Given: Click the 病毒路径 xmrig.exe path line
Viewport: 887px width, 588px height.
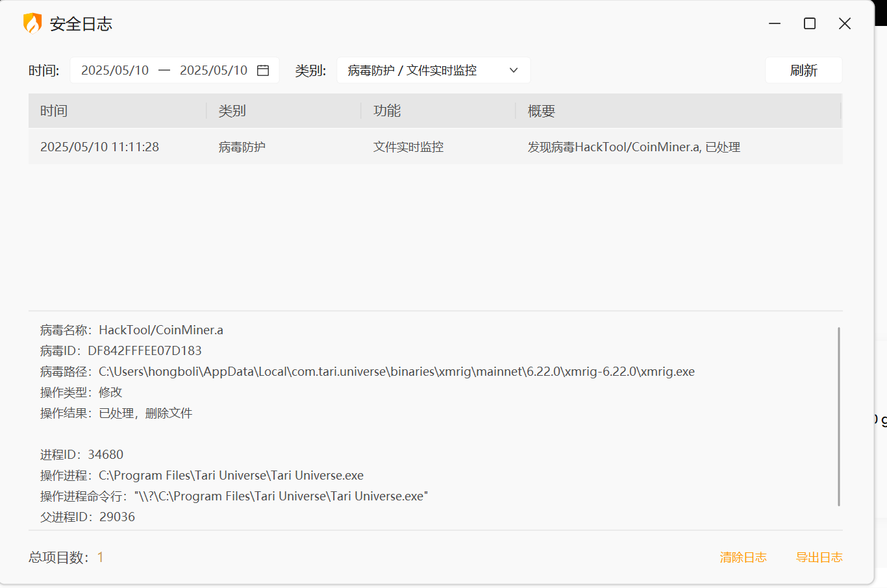Looking at the screenshot, I should pos(368,371).
